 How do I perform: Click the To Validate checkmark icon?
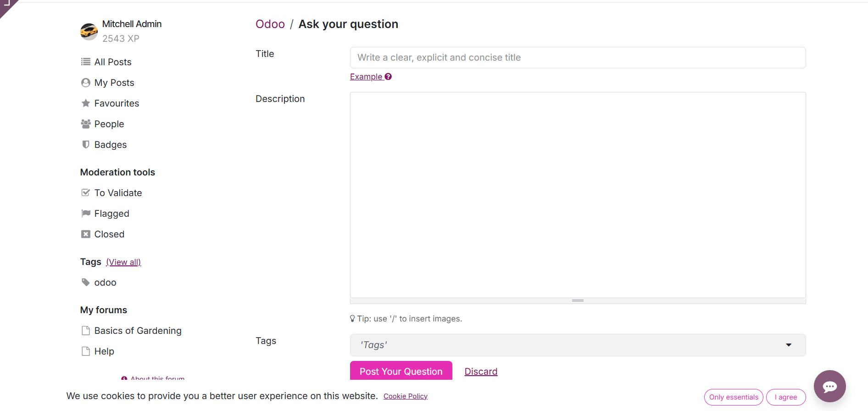pyautogui.click(x=85, y=193)
